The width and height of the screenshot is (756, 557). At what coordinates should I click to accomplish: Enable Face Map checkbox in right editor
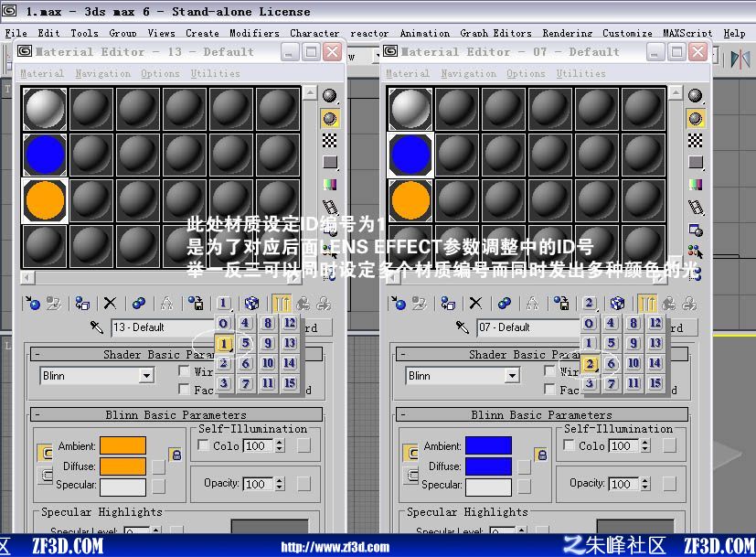coord(549,389)
